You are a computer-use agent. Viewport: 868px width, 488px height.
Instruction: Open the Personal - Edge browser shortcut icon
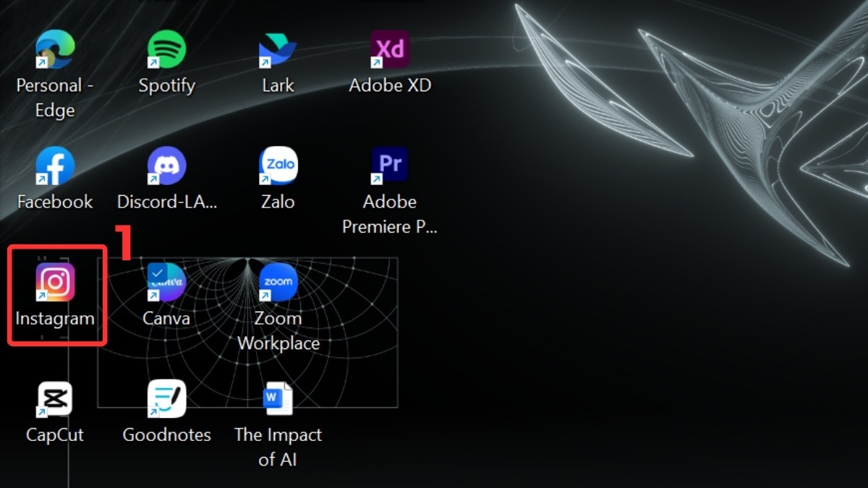tap(55, 49)
